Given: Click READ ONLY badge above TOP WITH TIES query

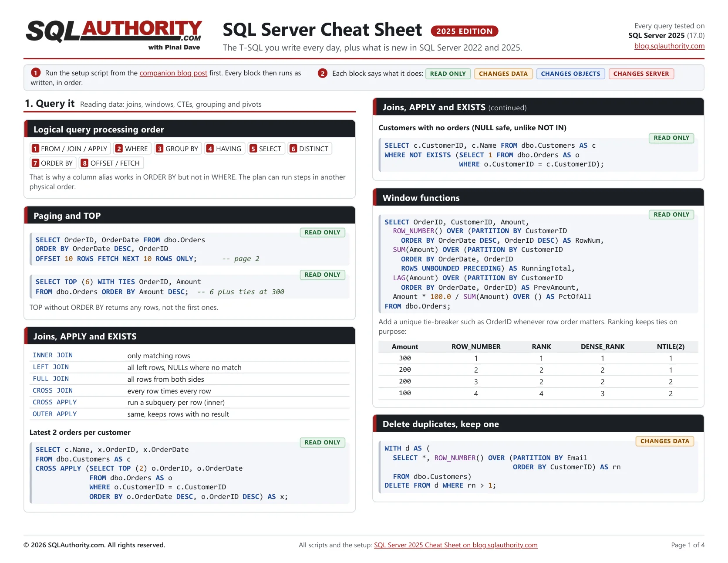Looking at the screenshot, I should pos(322,275).
